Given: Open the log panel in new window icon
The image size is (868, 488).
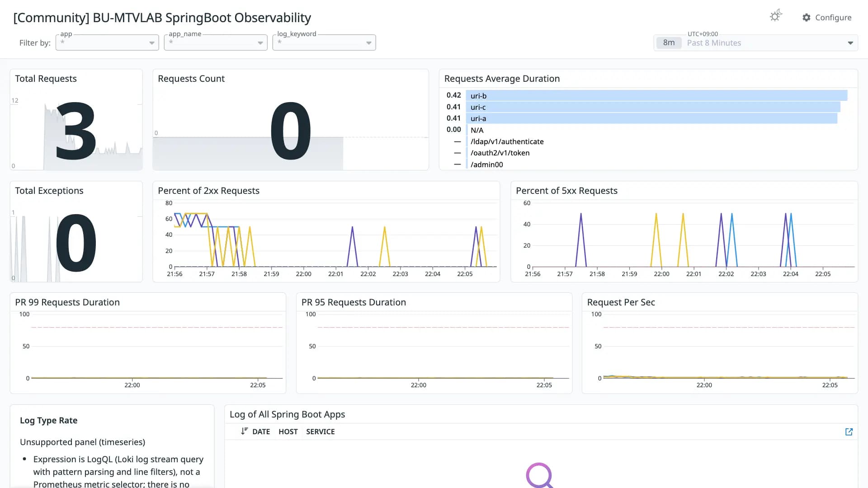Looking at the screenshot, I should 849,432.
